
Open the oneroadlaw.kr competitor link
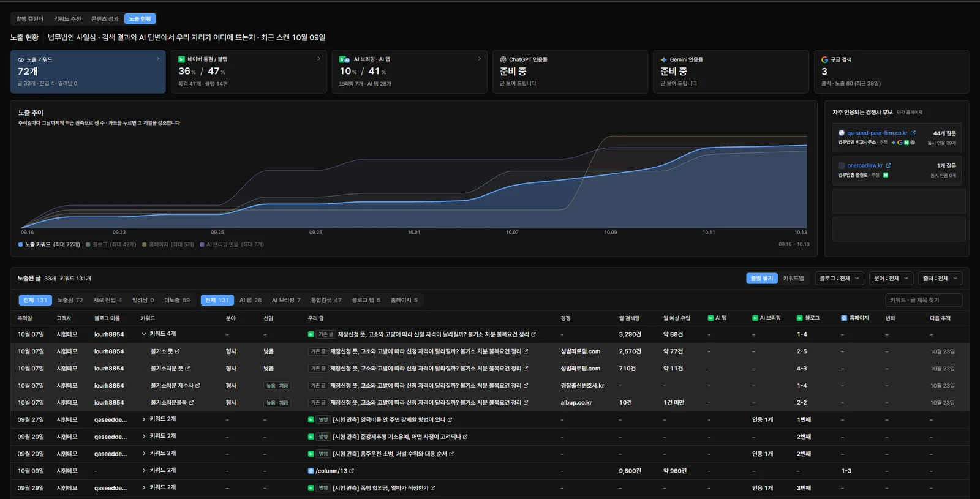(865, 165)
